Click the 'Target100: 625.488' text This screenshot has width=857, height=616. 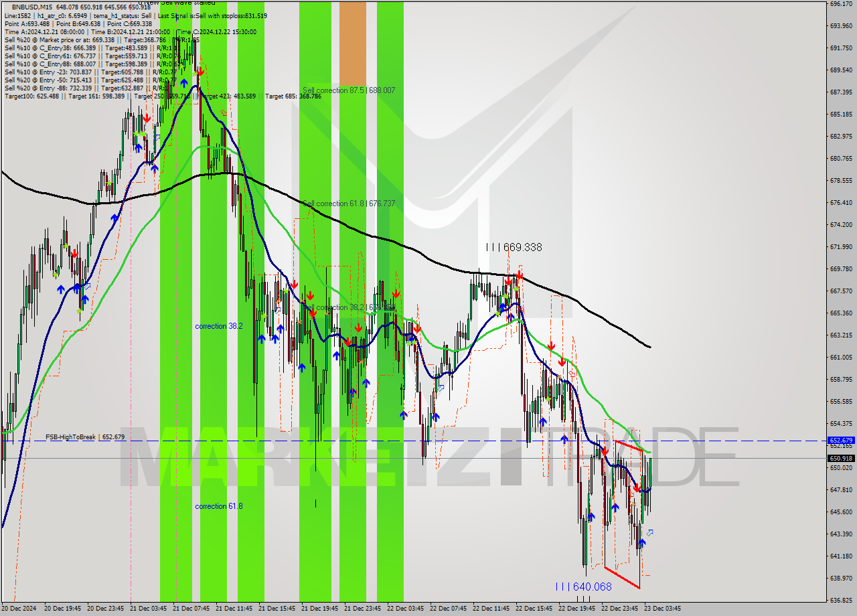tap(31, 96)
